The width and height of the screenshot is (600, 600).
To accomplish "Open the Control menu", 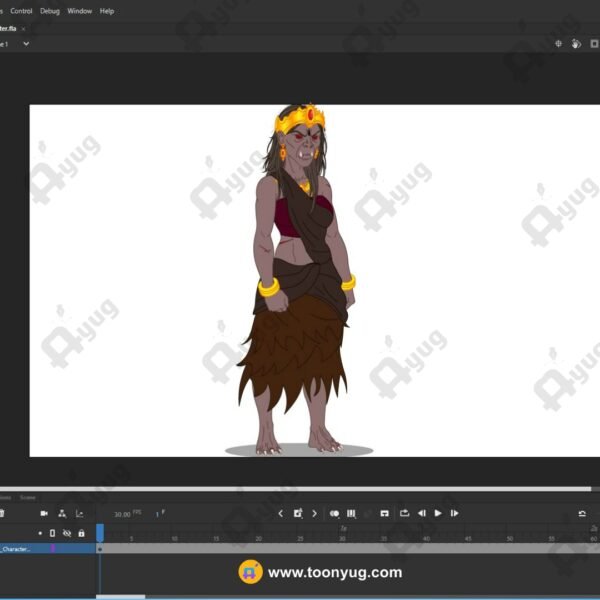I will tap(21, 11).
